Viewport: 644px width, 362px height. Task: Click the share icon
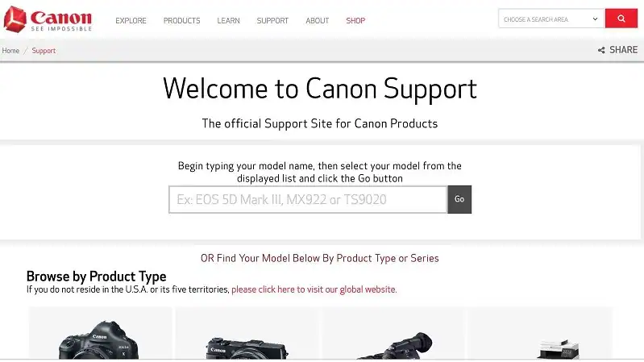(x=601, y=50)
